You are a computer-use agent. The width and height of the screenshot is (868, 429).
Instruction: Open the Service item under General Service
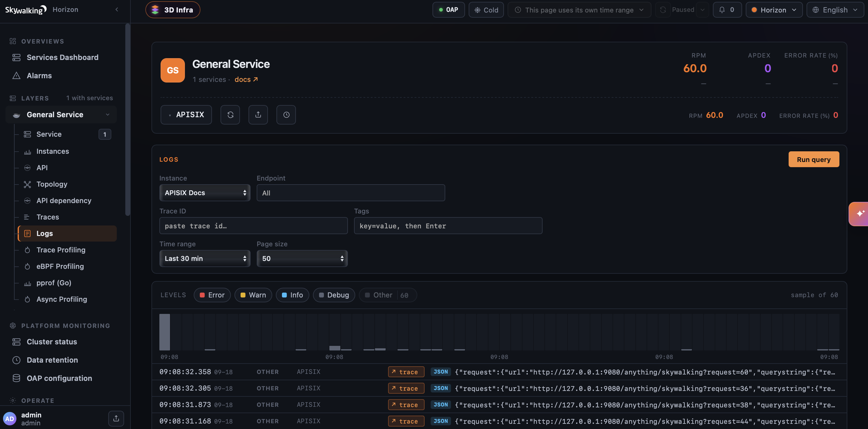coord(67,134)
